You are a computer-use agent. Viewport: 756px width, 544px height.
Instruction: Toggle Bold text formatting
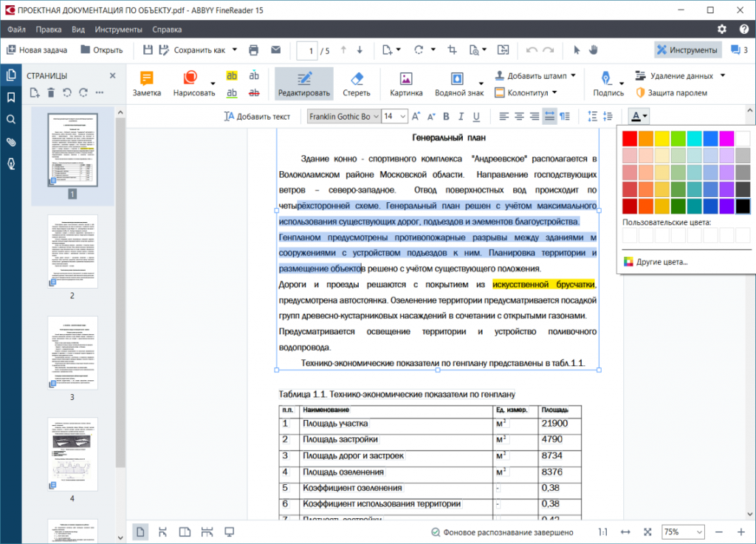tap(446, 117)
